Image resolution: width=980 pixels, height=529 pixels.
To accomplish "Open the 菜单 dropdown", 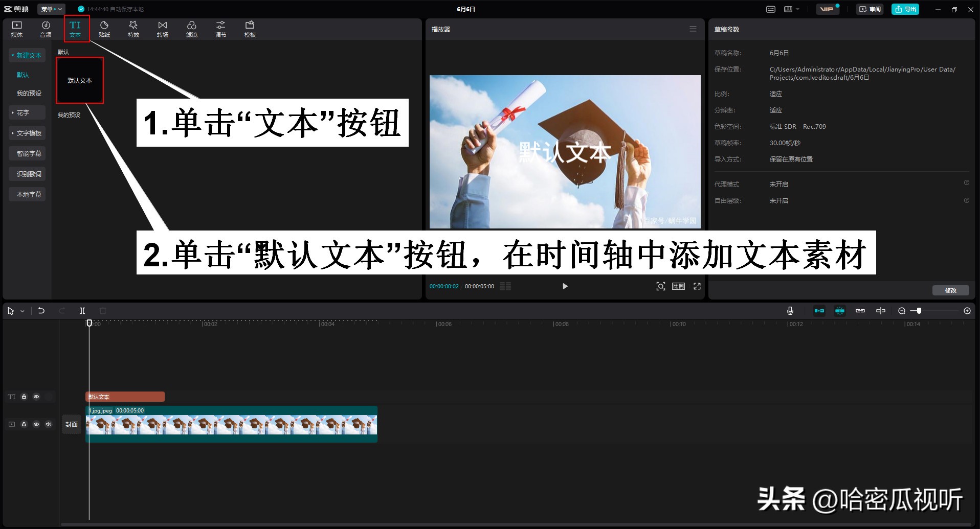I will click(51, 9).
